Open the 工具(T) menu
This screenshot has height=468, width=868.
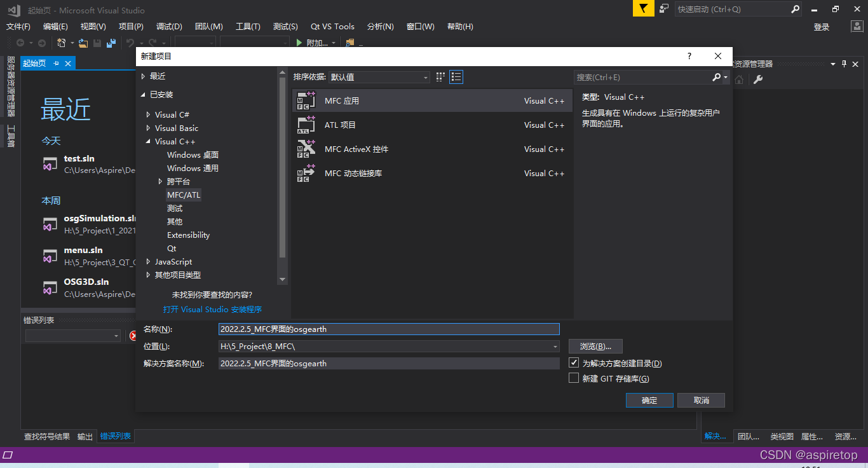[x=248, y=27]
